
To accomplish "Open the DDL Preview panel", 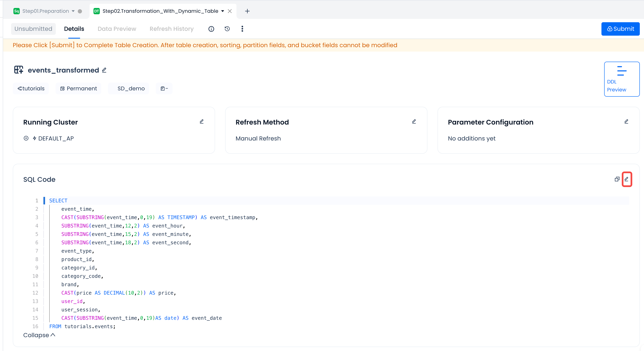I will [622, 79].
